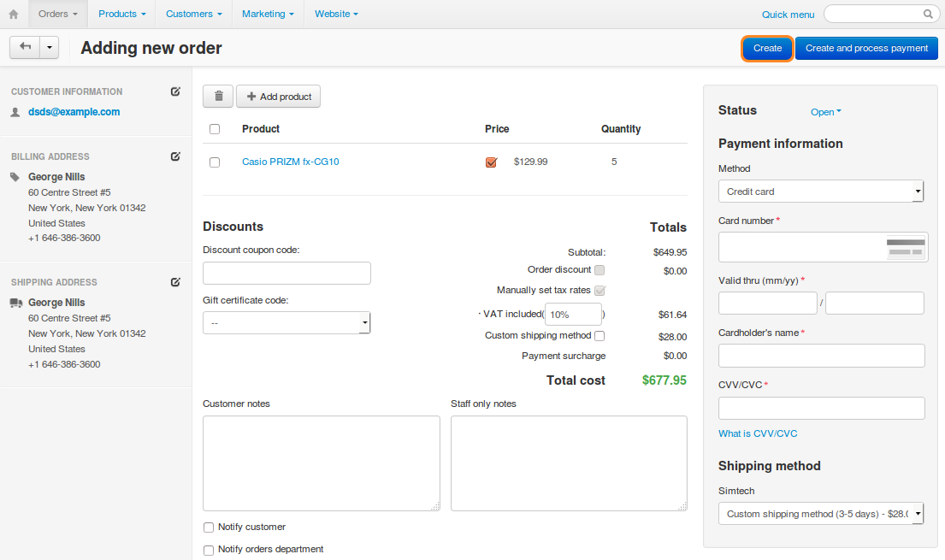Click the Valid thru year field
The width and height of the screenshot is (945, 560).
pyautogui.click(x=875, y=303)
